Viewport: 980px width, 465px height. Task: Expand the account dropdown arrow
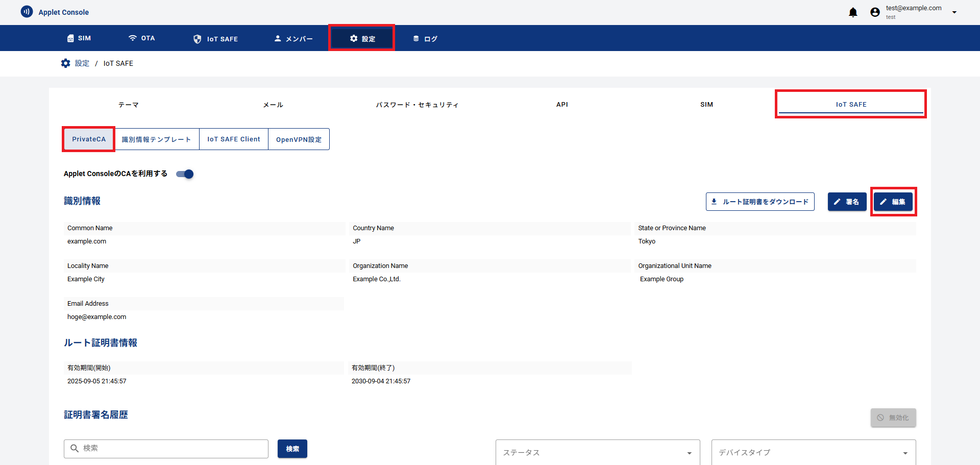pyautogui.click(x=954, y=12)
